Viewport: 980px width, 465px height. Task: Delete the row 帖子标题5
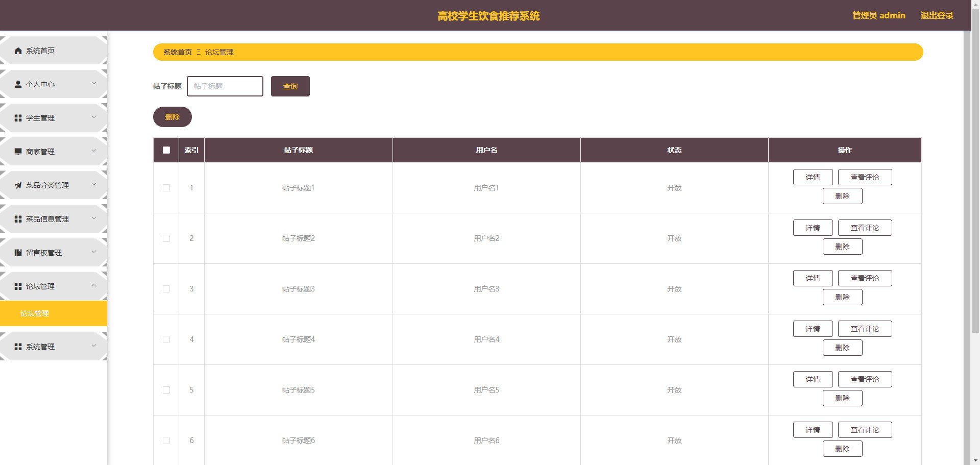coord(843,398)
